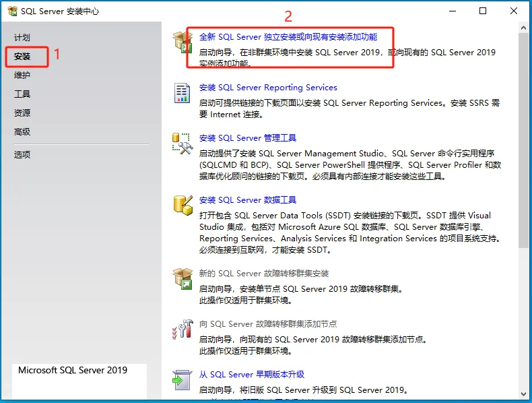Click the SQL Server data tools cylinder icon
The width and height of the screenshot is (532, 403).
pyautogui.click(x=183, y=205)
